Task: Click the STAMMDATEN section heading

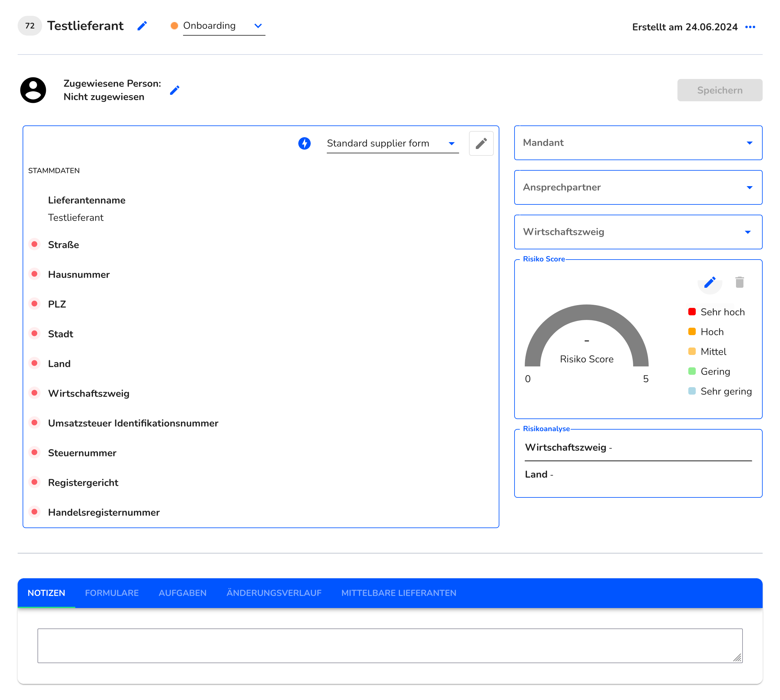Action: pyautogui.click(x=54, y=170)
